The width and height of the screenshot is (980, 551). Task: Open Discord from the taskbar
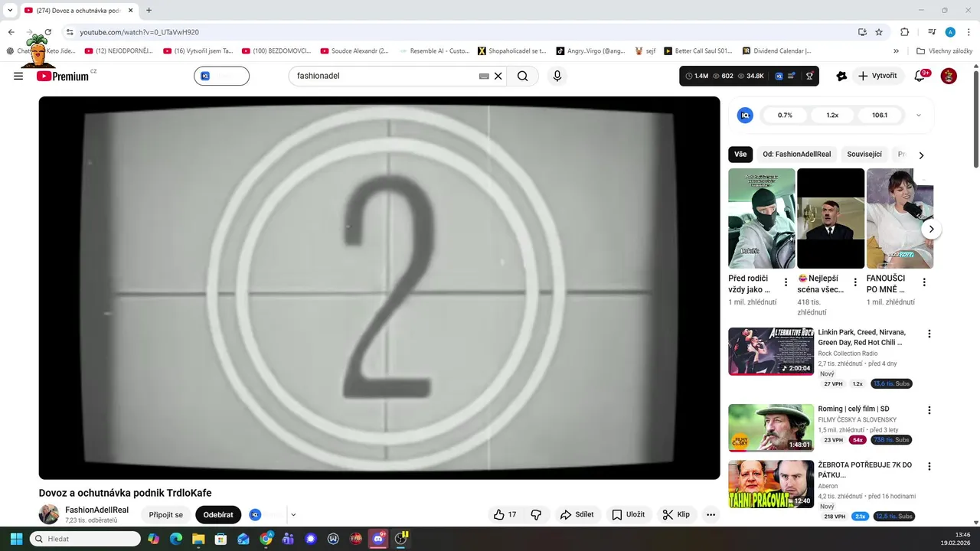pyautogui.click(x=378, y=539)
